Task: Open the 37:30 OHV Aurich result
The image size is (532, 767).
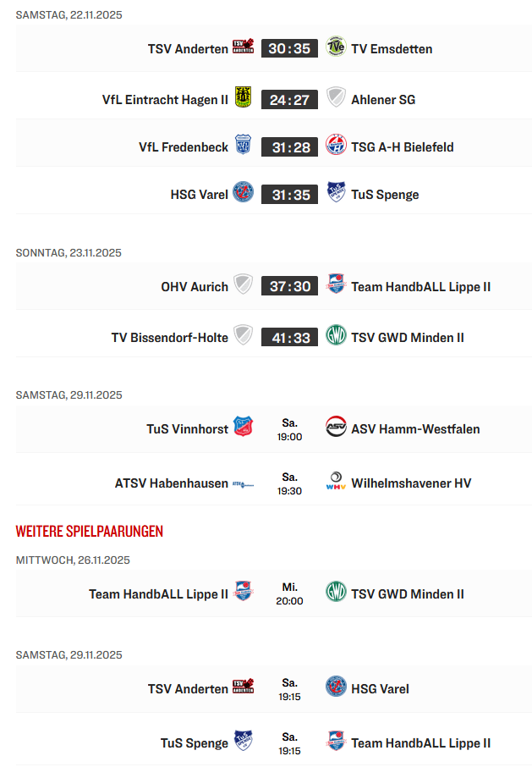Action: coord(289,286)
